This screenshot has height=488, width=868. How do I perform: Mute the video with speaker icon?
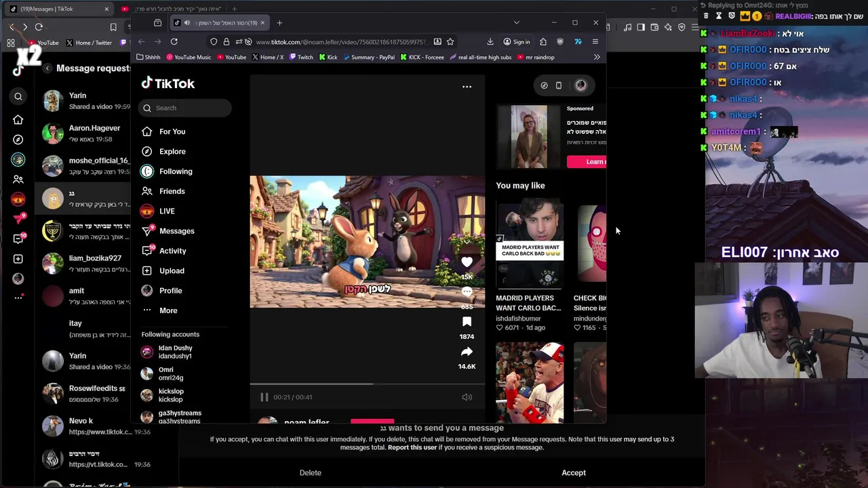tap(467, 397)
